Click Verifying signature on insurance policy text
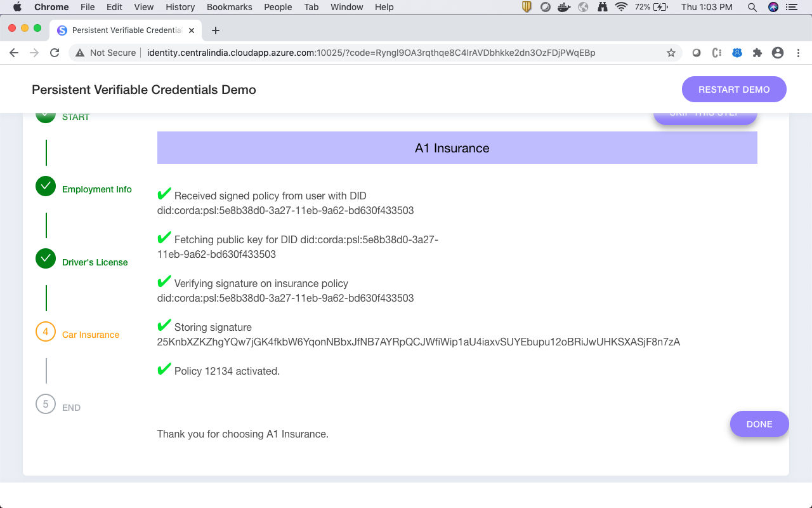This screenshot has height=508, width=812. [261, 284]
